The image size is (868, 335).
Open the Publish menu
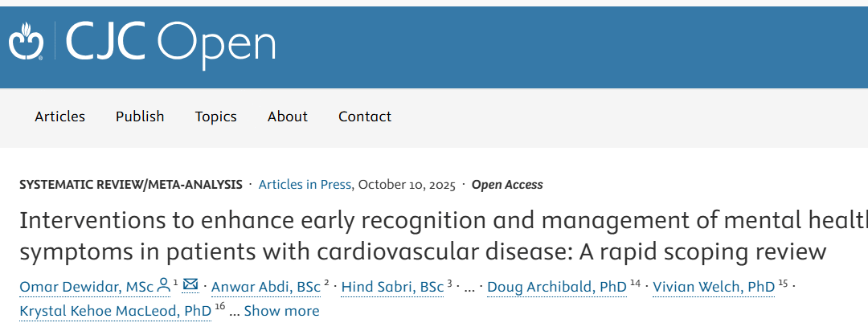(140, 116)
